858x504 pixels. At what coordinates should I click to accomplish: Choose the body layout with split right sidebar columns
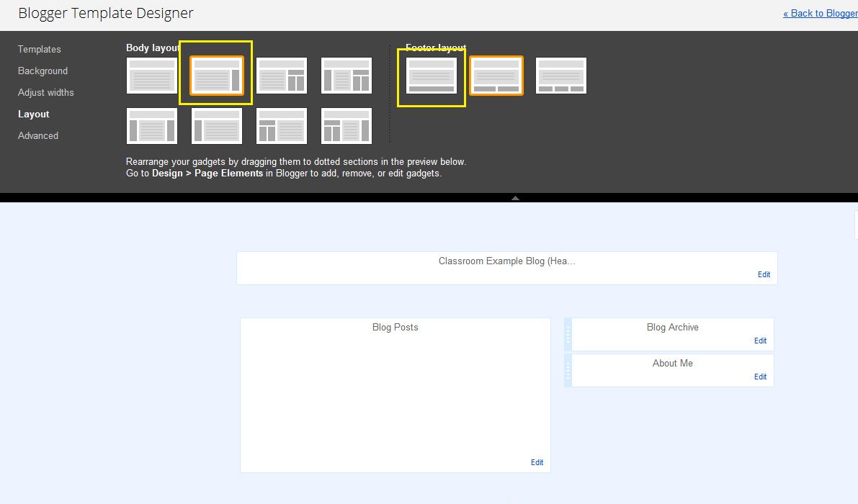(x=282, y=75)
